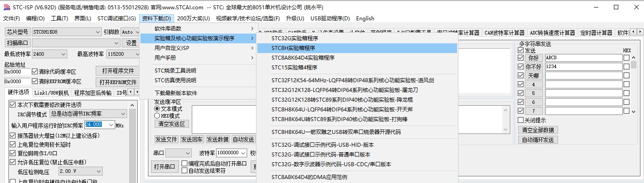The image size is (644, 183).
Task: Click the 设置 button
Action: 132,43
